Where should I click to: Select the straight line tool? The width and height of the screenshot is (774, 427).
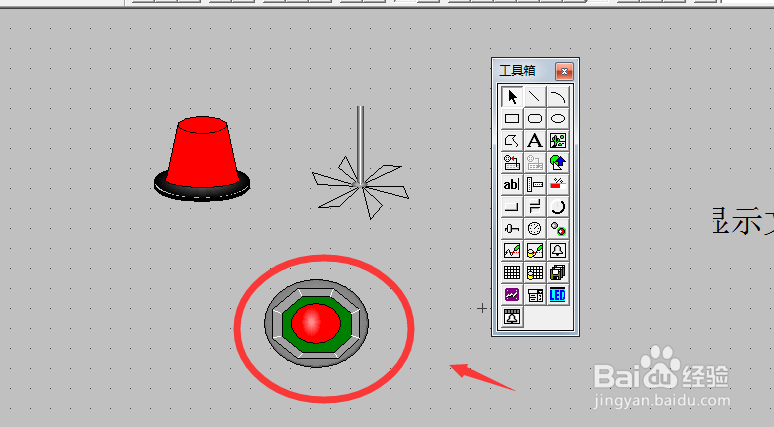[x=535, y=96]
